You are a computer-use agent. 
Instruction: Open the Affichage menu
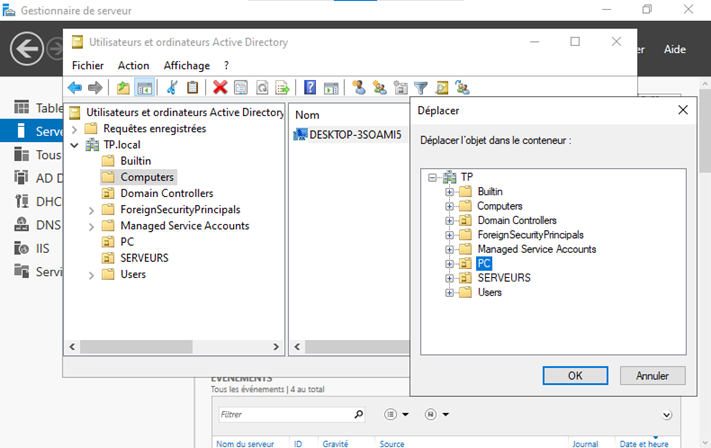187,65
